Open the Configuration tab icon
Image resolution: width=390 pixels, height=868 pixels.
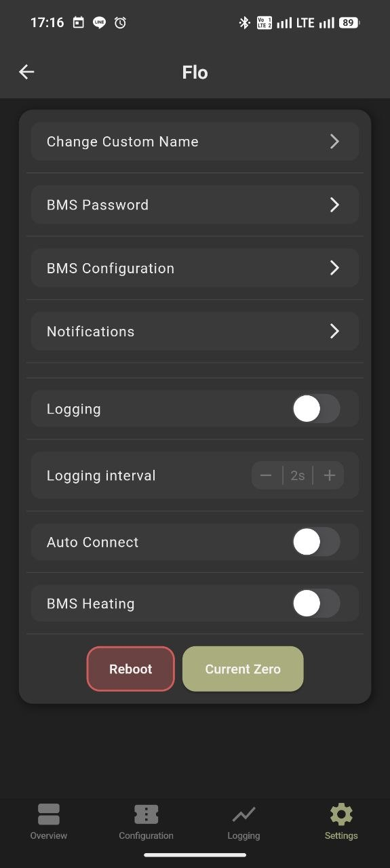click(146, 814)
